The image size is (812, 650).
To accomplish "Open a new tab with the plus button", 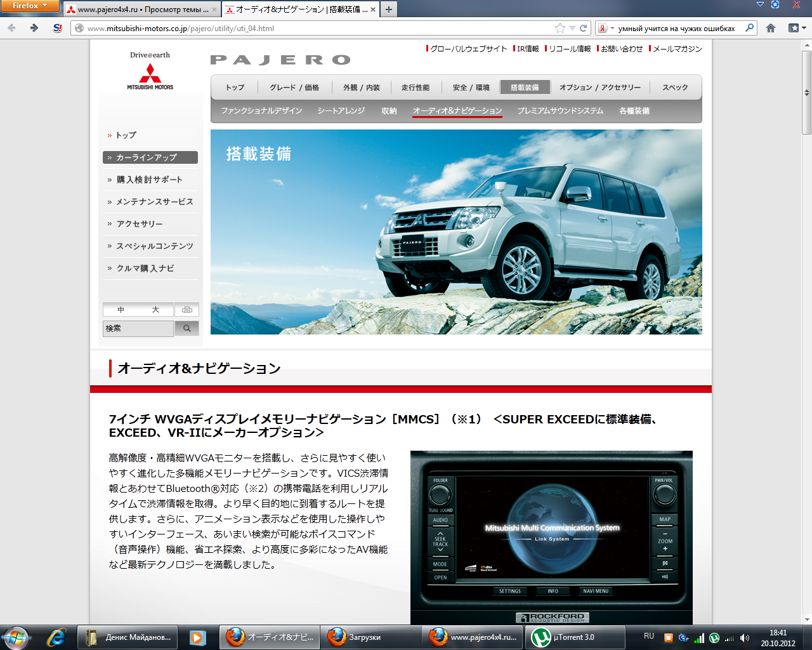I will 389,10.
